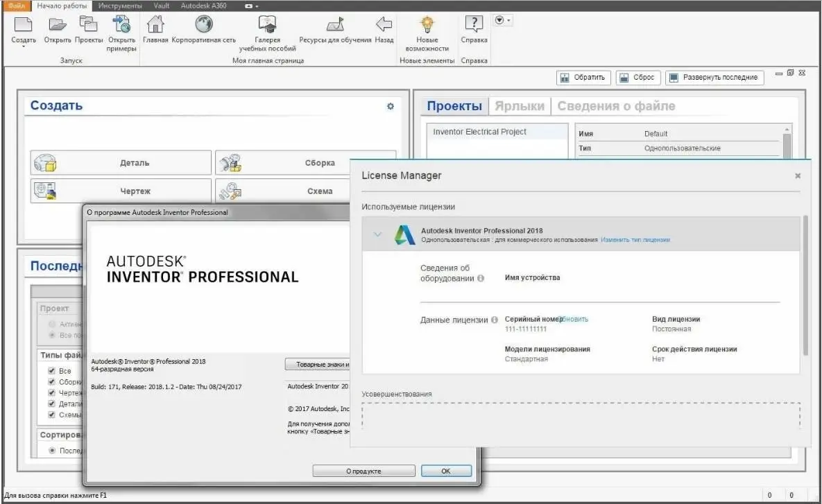
Task: Click the Сброс button
Action: [638, 78]
